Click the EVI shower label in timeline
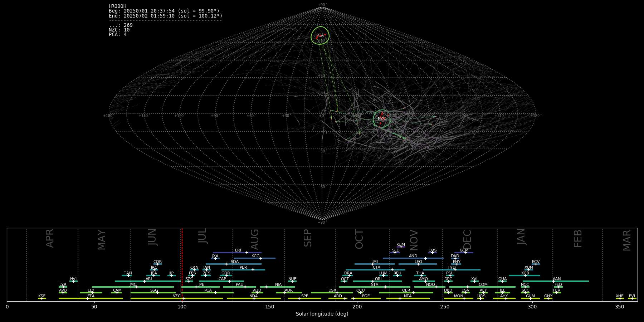The height and width of the screenshot is (322, 644). 632,296
